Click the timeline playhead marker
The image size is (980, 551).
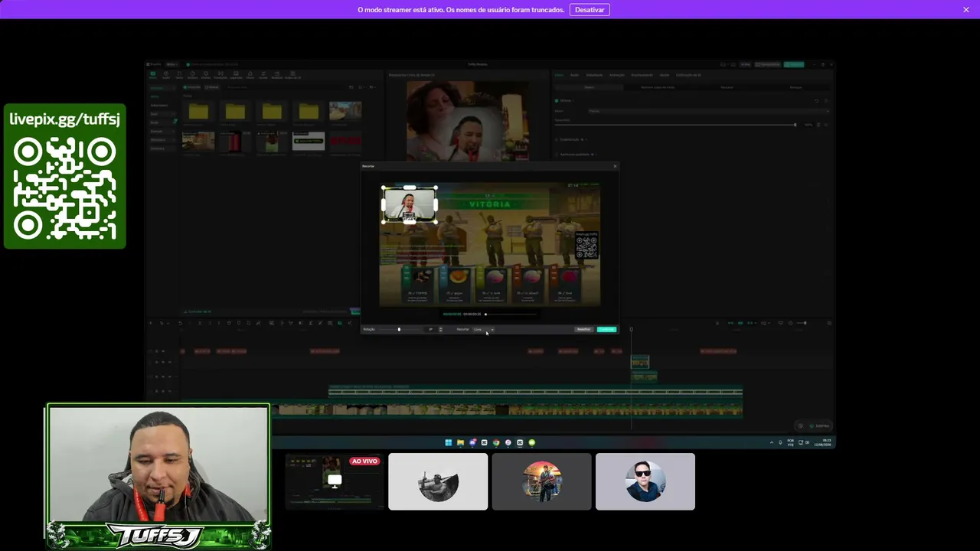(x=632, y=330)
